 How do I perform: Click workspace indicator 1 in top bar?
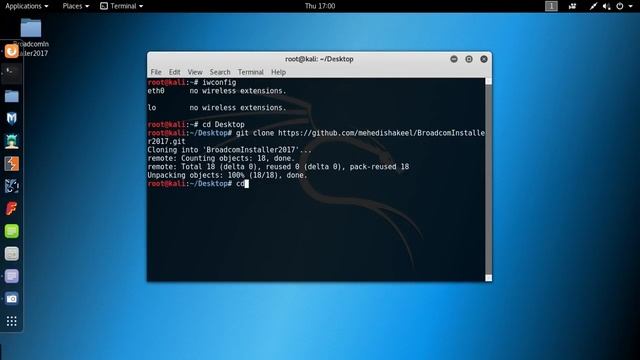[x=551, y=6]
